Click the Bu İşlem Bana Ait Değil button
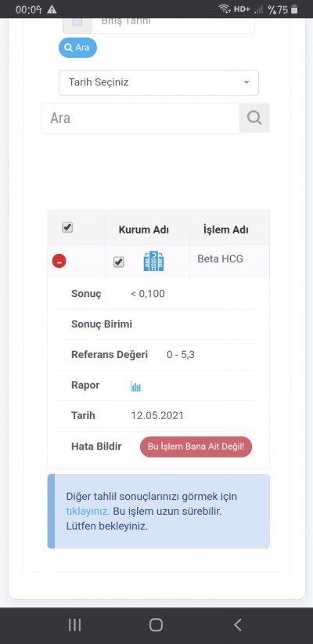This screenshot has width=313, height=644. 196,447
